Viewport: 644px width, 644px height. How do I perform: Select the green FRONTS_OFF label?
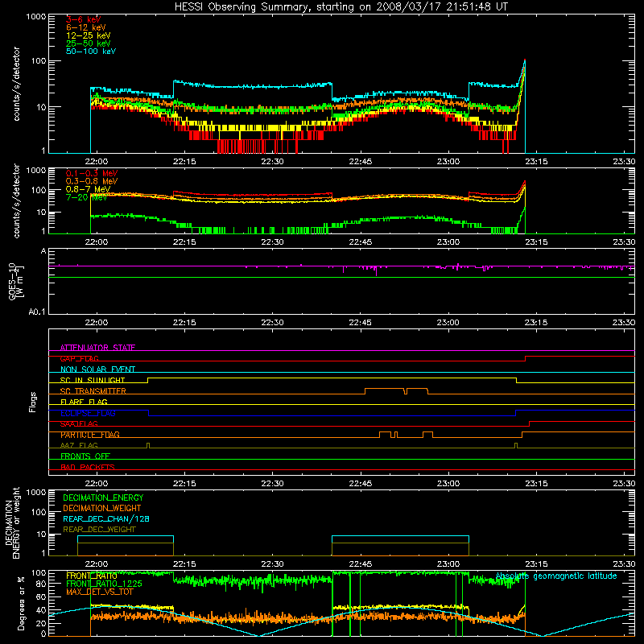(85, 456)
